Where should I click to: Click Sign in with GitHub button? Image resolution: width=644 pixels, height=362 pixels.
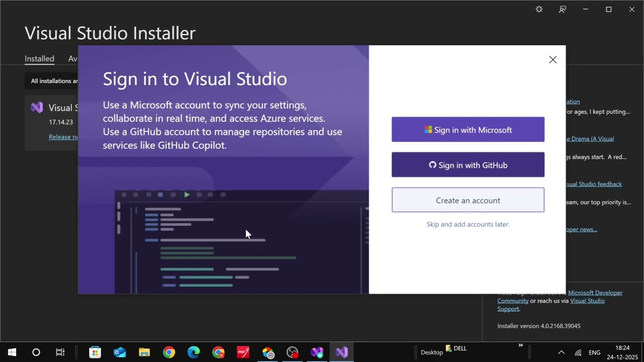[468, 165]
